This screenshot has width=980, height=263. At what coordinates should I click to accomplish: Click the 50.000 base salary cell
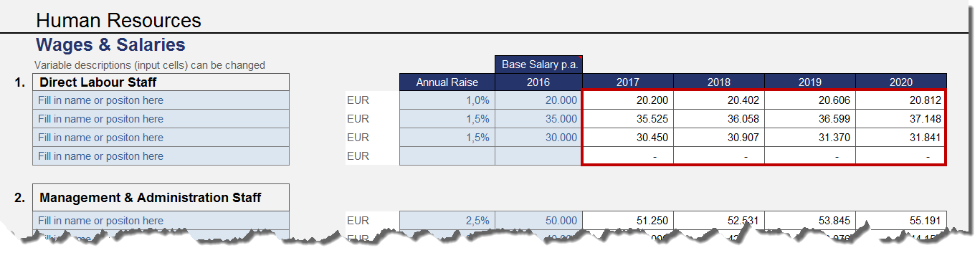coord(538,221)
